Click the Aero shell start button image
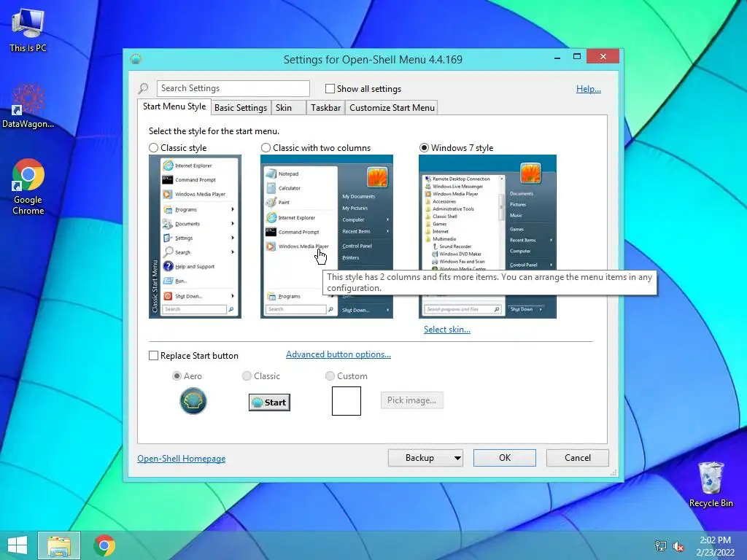Image resolution: width=747 pixels, height=560 pixels. [193, 401]
